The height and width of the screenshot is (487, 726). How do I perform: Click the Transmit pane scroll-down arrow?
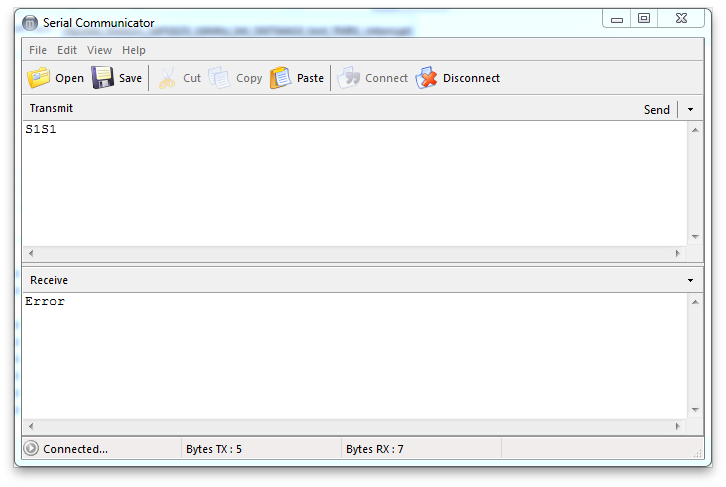(x=695, y=237)
